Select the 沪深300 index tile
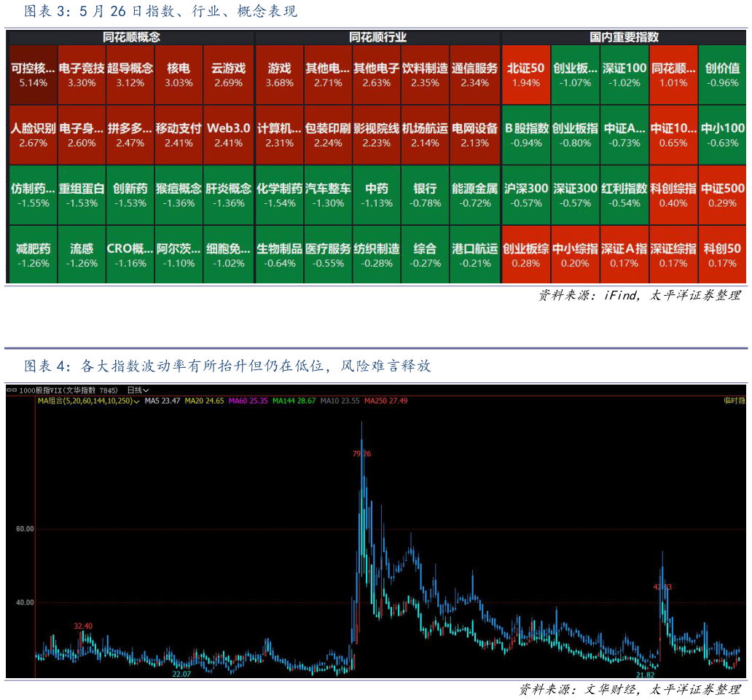Image resolution: width=752 pixels, height=700 pixels. (525, 194)
